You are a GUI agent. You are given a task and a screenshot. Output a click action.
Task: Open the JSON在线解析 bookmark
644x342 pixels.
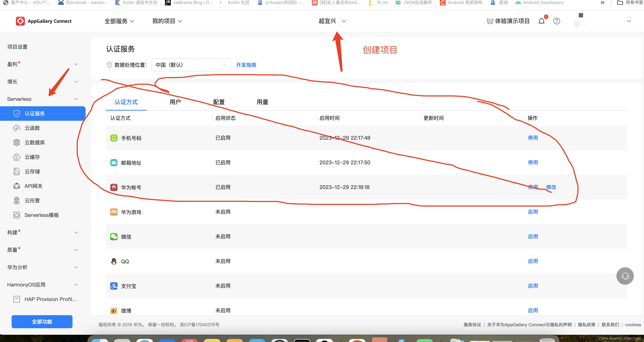tap(414, 3)
